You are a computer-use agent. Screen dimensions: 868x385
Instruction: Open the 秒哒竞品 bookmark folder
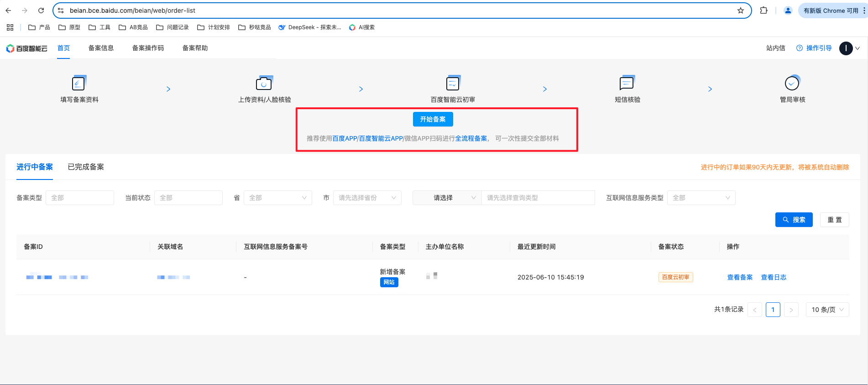(255, 27)
